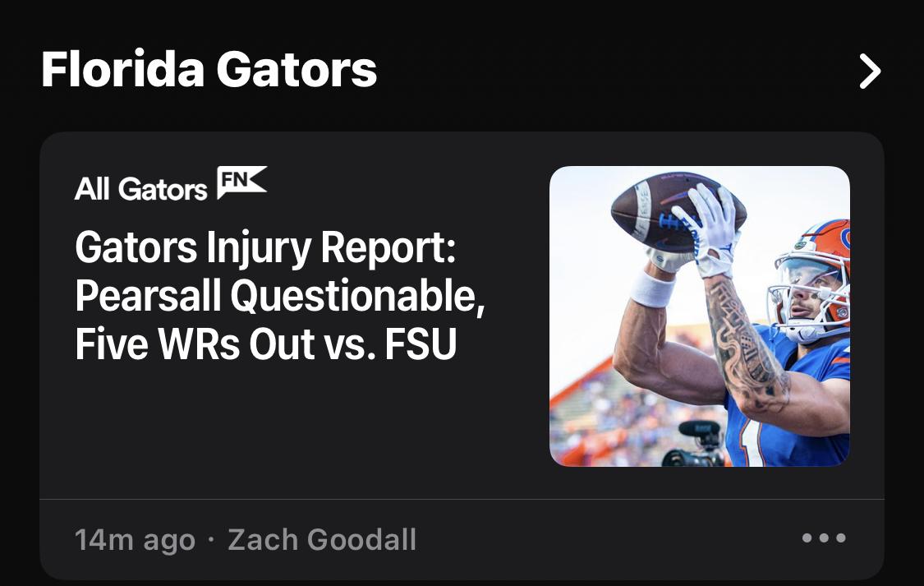The height and width of the screenshot is (586, 924).
Task: Click the 'Gators Injury Report:' first headline line
Action: [265, 247]
